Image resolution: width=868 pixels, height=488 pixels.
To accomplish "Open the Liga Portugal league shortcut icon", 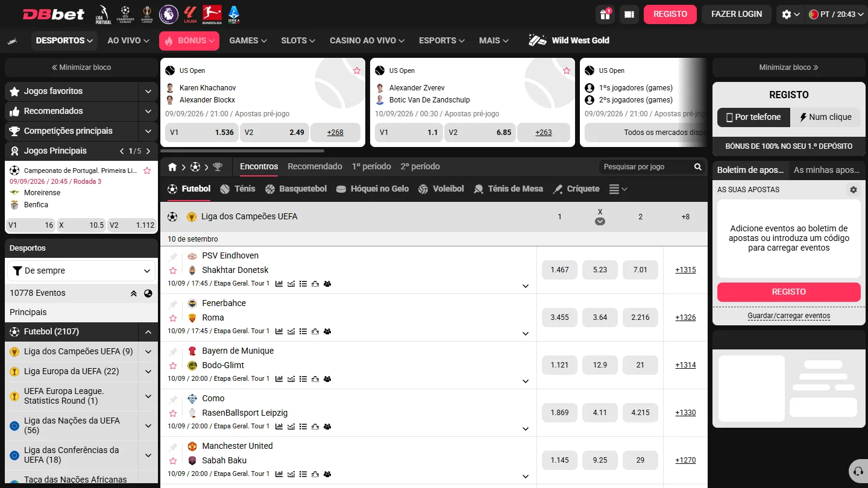I will tap(103, 14).
